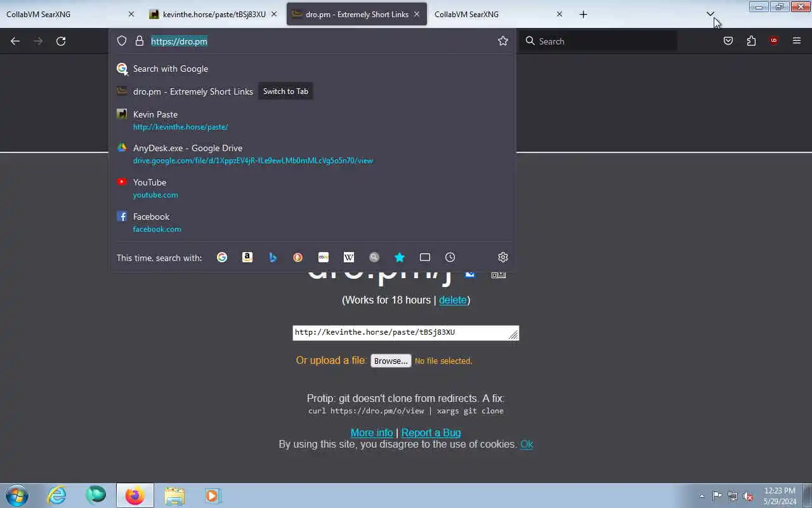812x508 pixels.
Task: Search open tabs with the tab icon
Action: [x=425, y=257]
